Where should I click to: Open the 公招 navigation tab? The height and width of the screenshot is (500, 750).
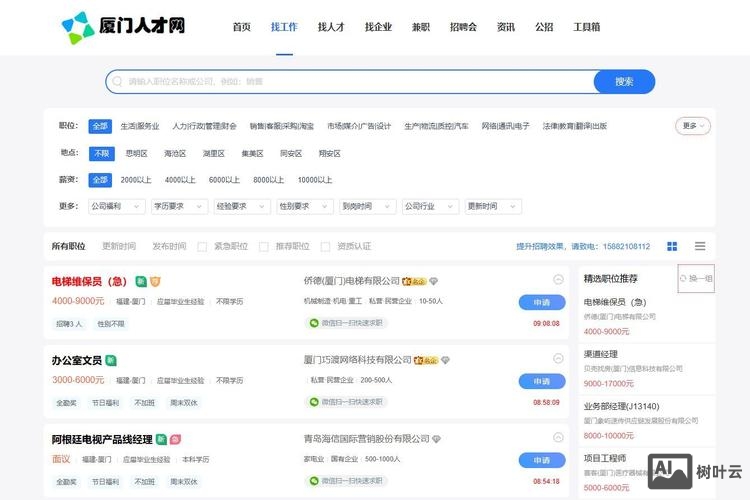tap(544, 27)
